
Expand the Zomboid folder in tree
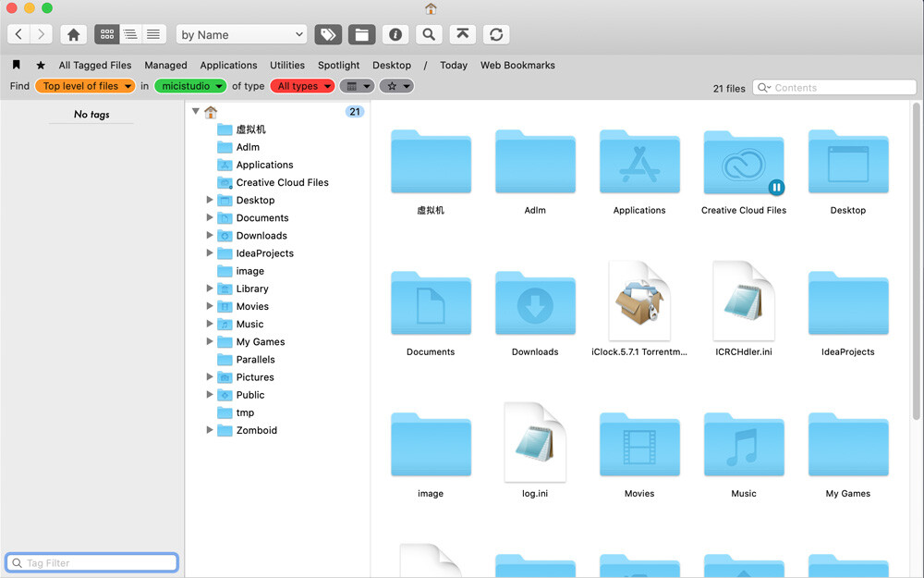click(209, 430)
